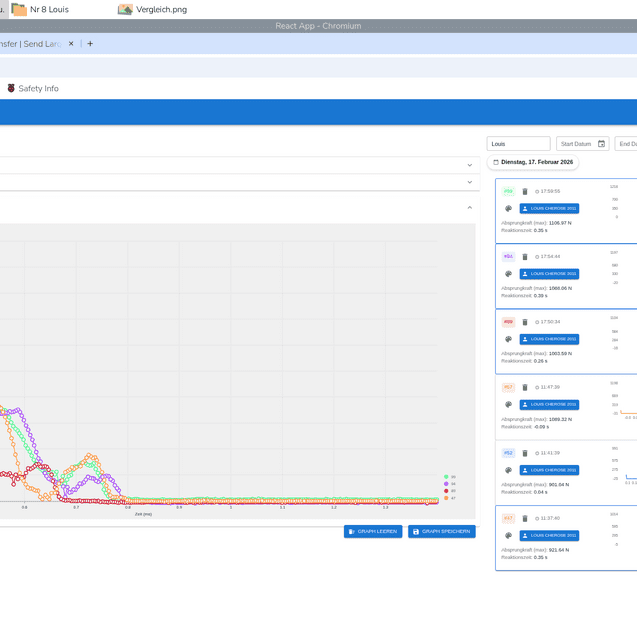Delete the 11:41:39 measurement
The image size is (637, 637).
click(525, 453)
